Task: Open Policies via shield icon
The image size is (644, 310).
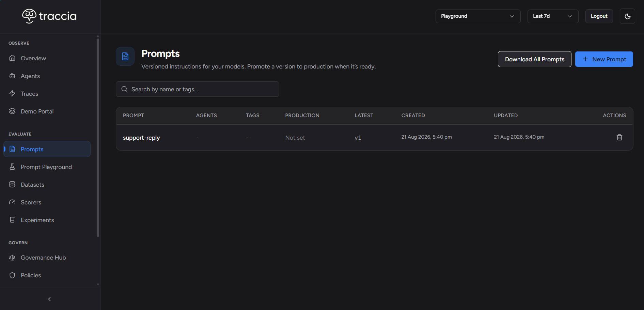Action: point(12,275)
